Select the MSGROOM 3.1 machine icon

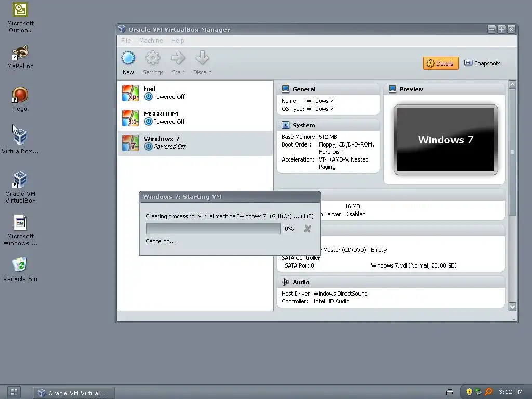pyautogui.click(x=130, y=118)
